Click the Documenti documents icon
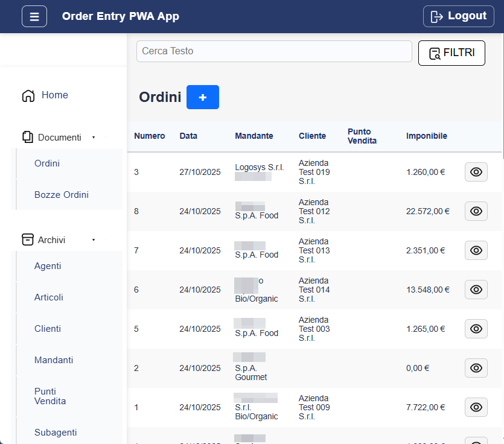Screen dimensions: 504x444 pyautogui.click(x=28, y=138)
